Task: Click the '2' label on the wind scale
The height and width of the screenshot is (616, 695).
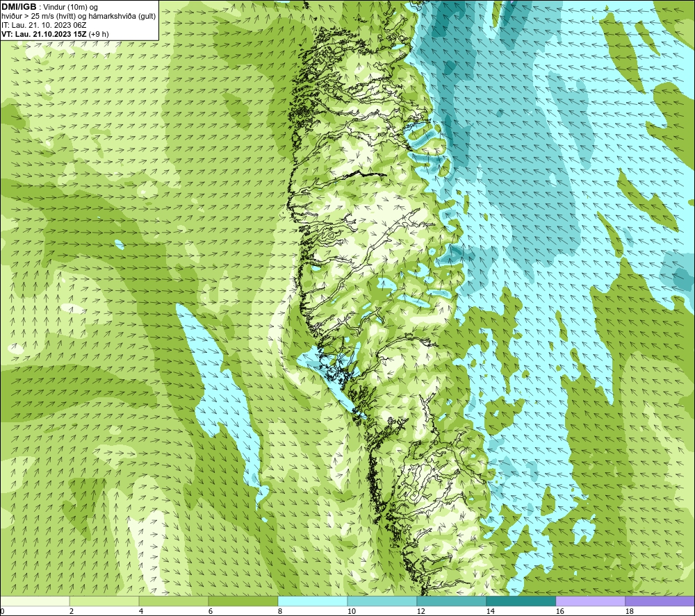Action: (x=72, y=612)
